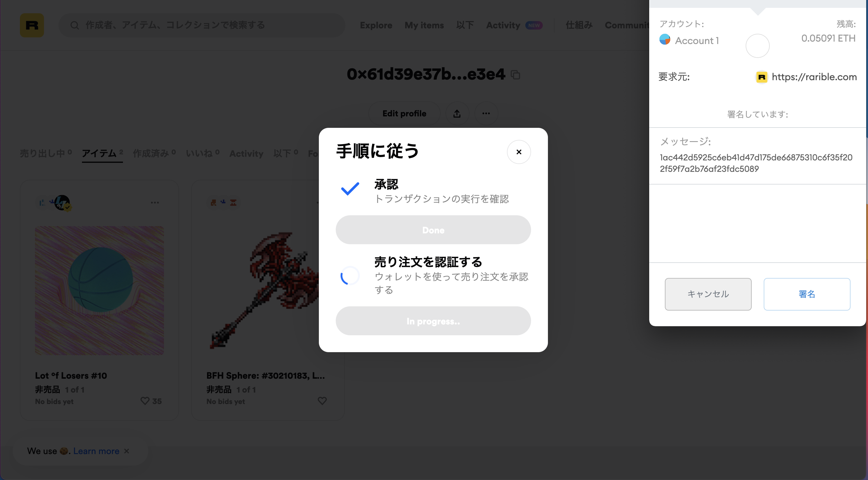The height and width of the screenshot is (480, 868).
Task: Switch to 作成済み tab
Action: 154,153
